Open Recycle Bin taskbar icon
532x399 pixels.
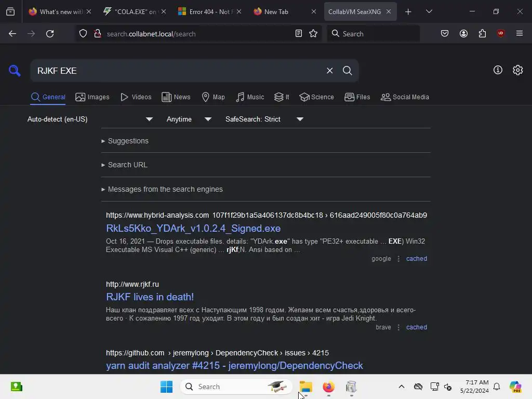(351, 387)
